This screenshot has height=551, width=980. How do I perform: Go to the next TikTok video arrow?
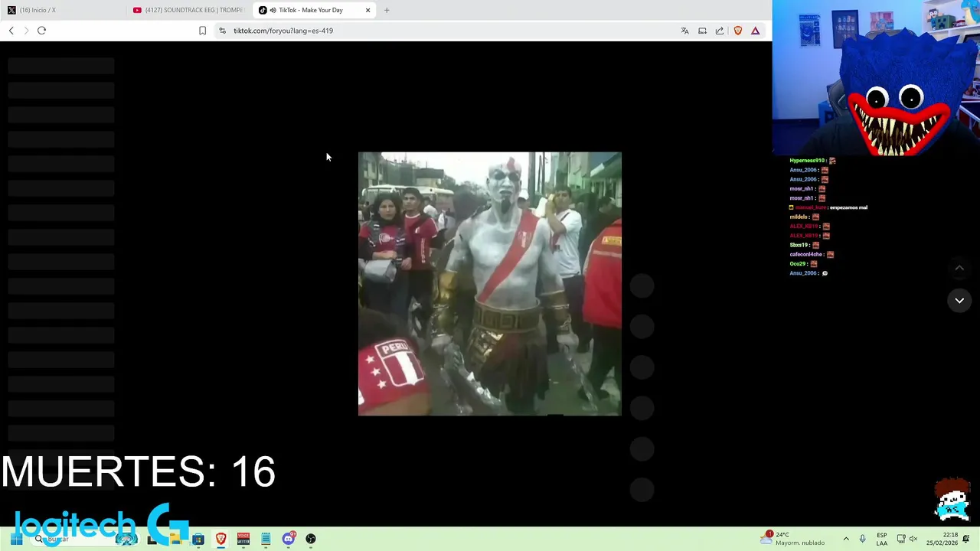coord(959,301)
